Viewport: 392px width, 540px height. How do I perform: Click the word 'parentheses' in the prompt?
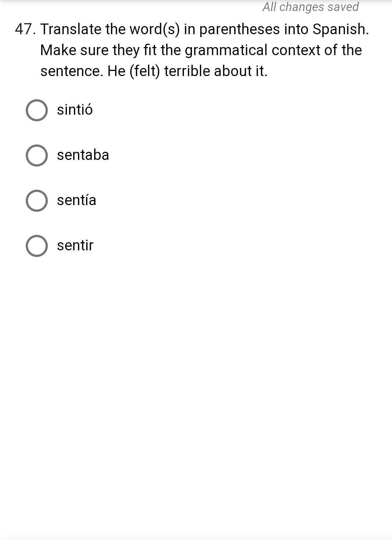click(239, 30)
